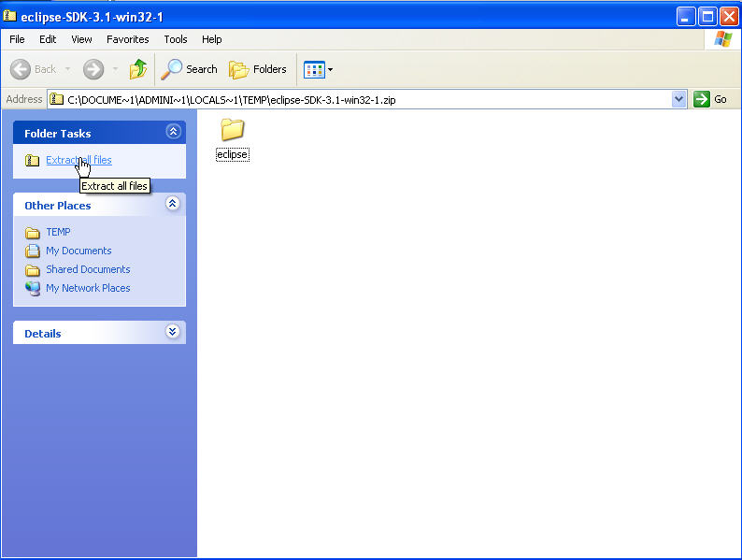The width and height of the screenshot is (742, 560).
Task: Open the Tools menu
Action: coord(176,39)
